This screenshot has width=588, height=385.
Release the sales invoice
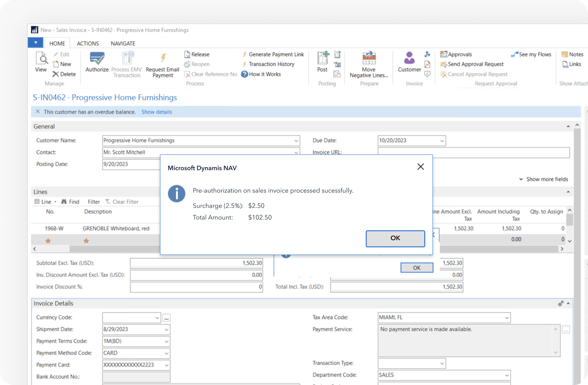[197, 54]
